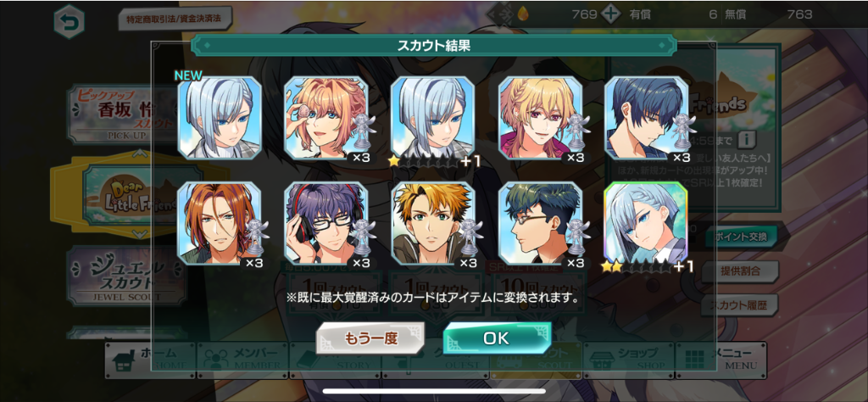Open the SHOP store icon
This screenshot has height=402, width=868.
point(601,360)
